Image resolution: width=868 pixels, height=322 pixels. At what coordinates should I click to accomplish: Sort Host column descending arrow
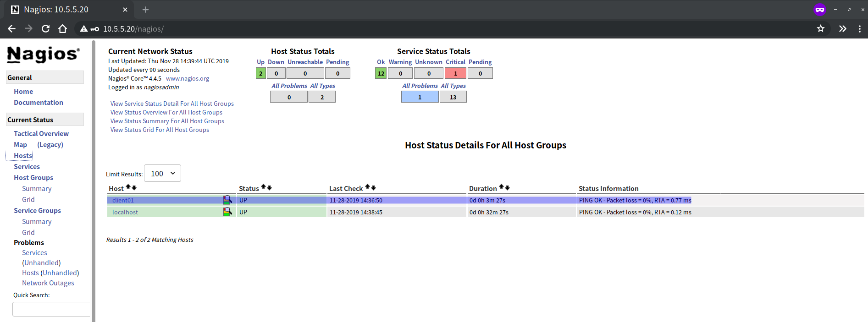(134, 187)
